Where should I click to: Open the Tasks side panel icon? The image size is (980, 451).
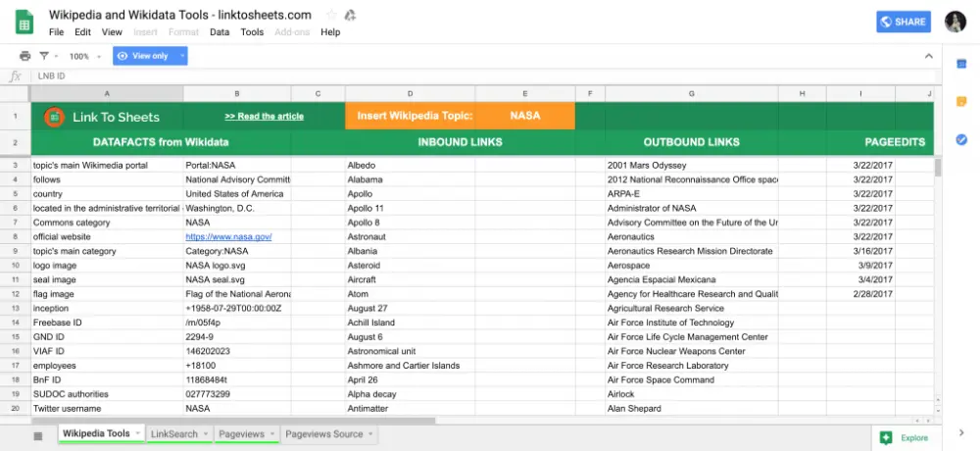click(x=961, y=139)
